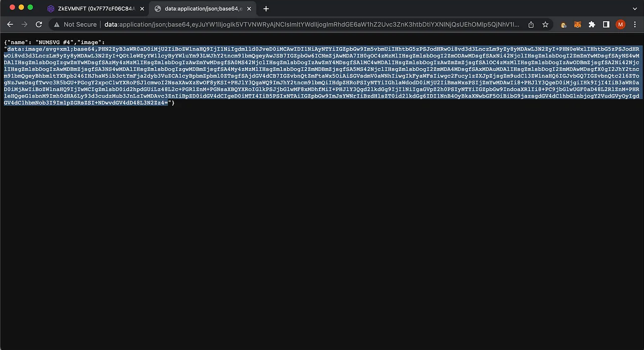Open the MetaMask fox extension
The width and height of the screenshot is (644, 350).
point(578,24)
